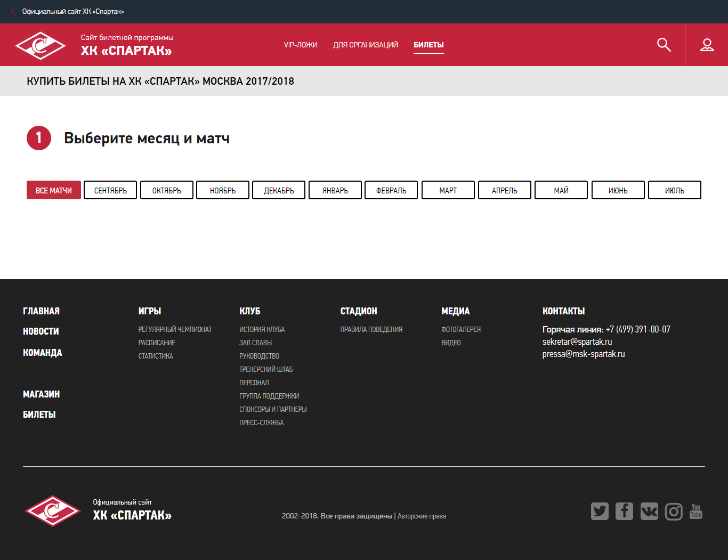Open the VK social icon in footer
Image resolution: width=728 pixels, height=560 pixels.
(x=649, y=512)
